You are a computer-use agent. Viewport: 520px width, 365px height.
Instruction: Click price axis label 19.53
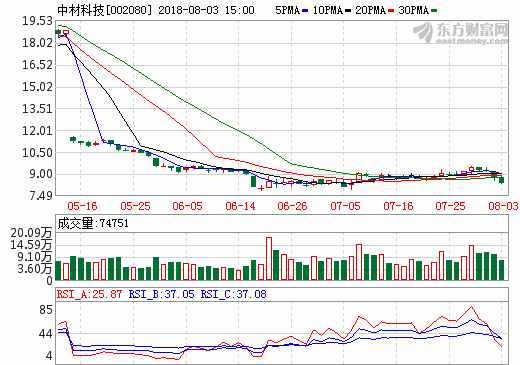tap(38, 21)
